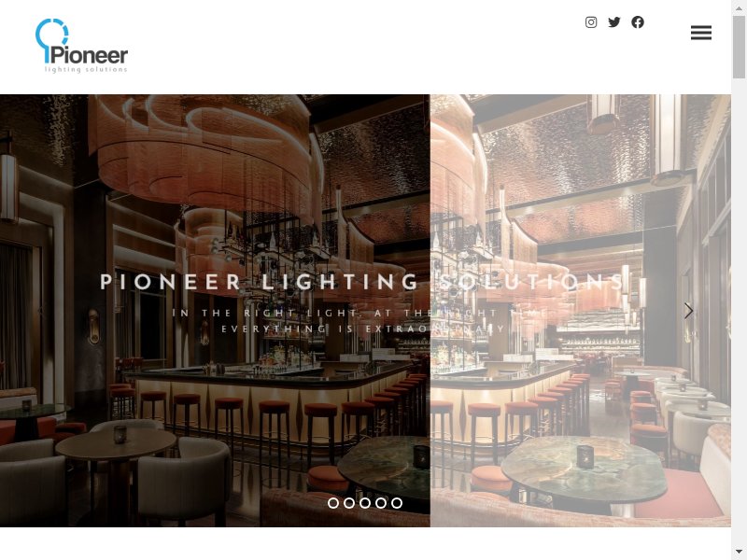Select the fourth slider dot
747x560 pixels.
(381, 503)
